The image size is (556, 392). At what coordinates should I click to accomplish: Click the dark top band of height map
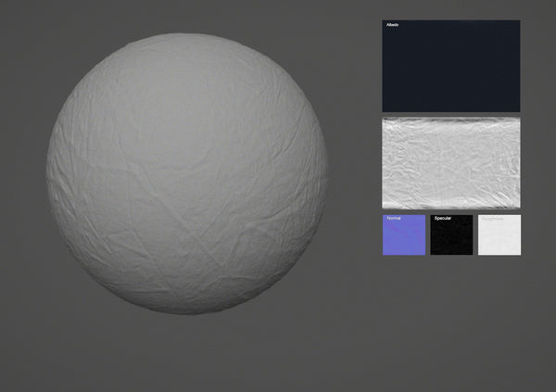[451, 120]
